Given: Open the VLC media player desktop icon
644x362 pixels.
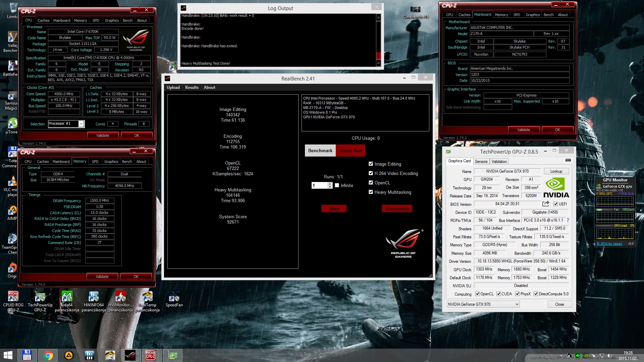Looking at the screenshot, I should coord(12,186).
